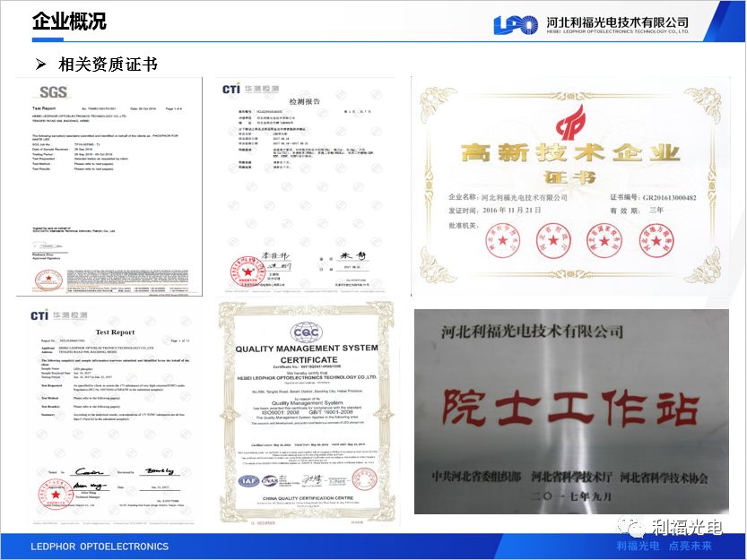The height and width of the screenshot is (560, 747).
Task: Click the 河北利福光电技术有限公司 header company name
Action: (617, 22)
